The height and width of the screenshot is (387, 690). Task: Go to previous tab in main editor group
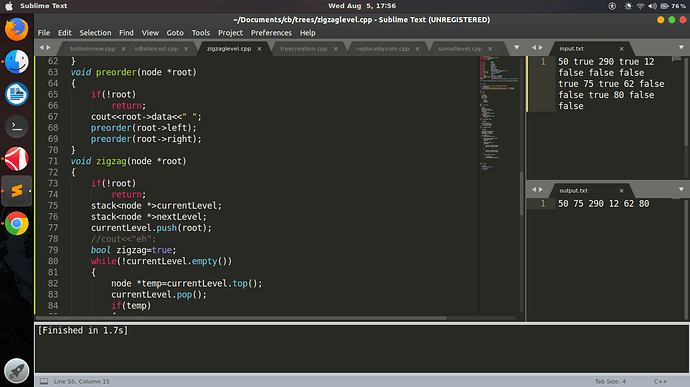point(41,48)
